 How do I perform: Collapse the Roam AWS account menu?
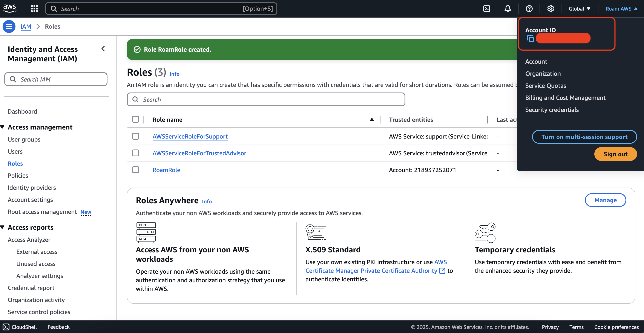621,9
